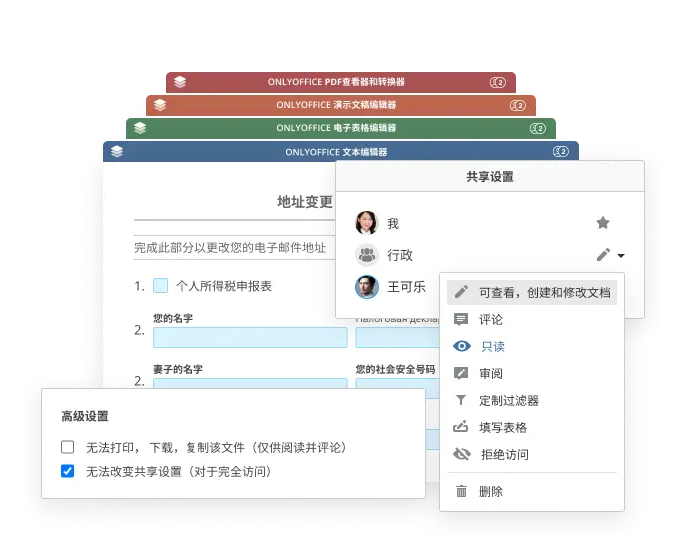Click the 高级设置 heading
The image size is (686, 541).
click(x=85, y=416)
